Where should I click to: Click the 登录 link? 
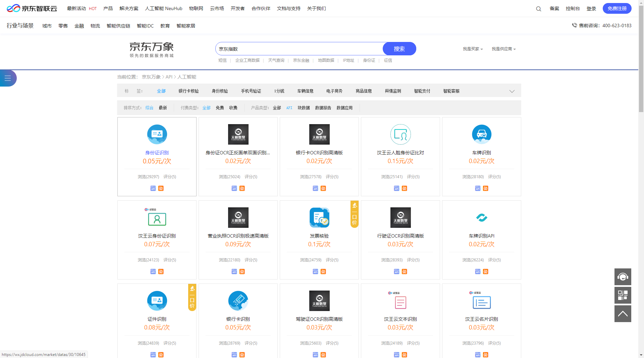tap(591, 9)
